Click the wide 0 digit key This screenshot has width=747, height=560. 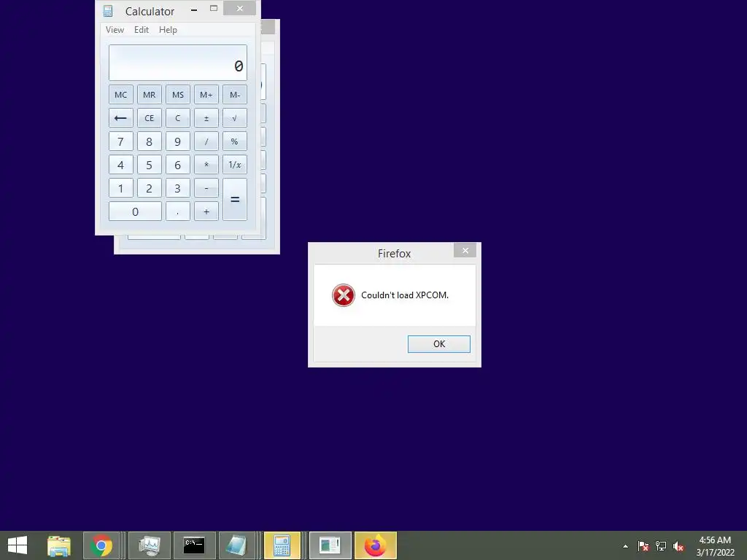pos(135,211)
